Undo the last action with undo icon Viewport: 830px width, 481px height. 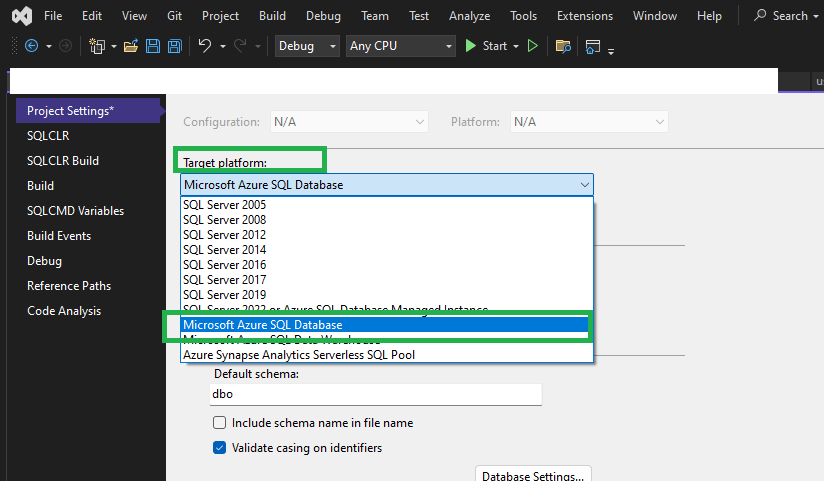tap(205, 47)
